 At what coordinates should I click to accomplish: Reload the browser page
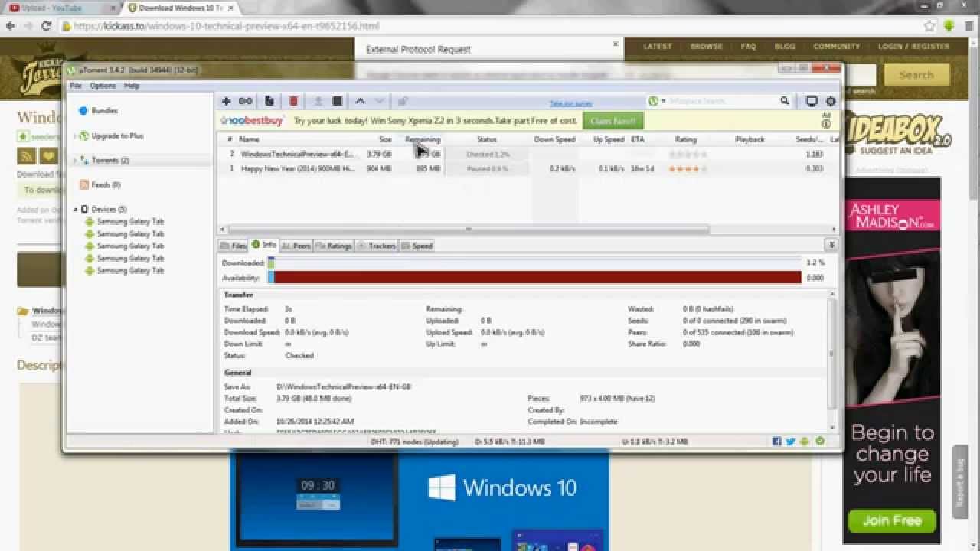46,25
